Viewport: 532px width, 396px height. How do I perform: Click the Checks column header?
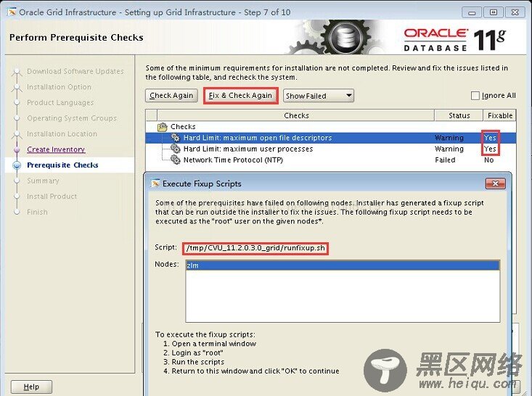pyautogui.click(x=296, y=115)
